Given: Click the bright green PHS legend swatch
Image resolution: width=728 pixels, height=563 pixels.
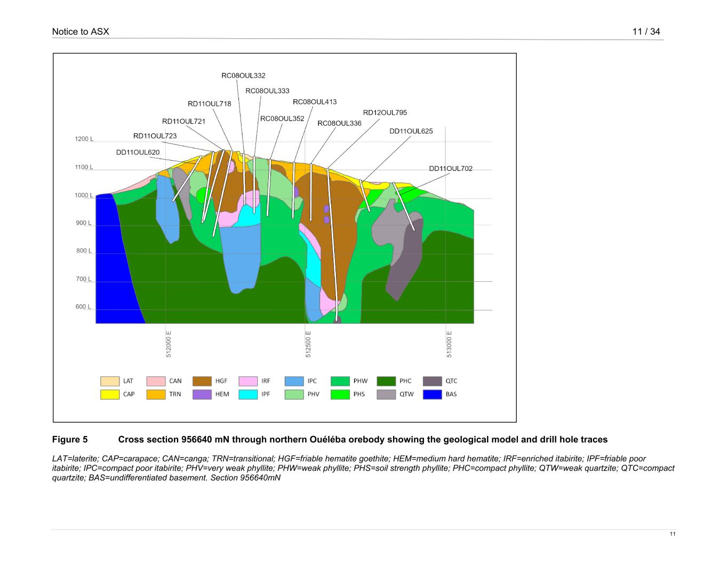Looking at the screenshot, I should pyautogui.click(x=340, y=394).
